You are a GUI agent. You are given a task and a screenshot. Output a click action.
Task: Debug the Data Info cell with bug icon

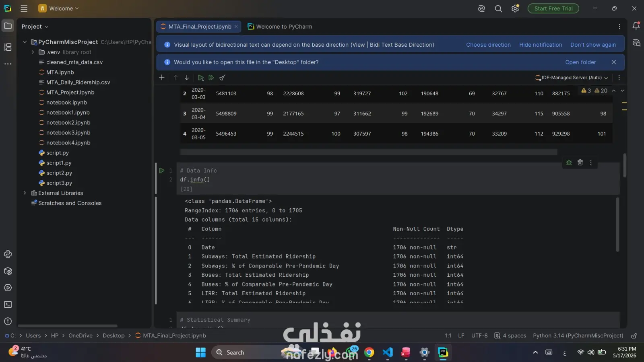569,162
